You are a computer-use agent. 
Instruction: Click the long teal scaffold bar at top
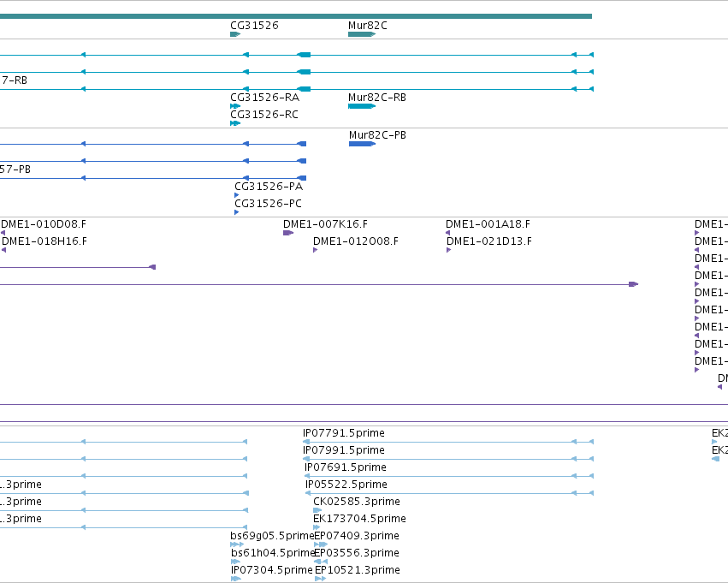point(296,16)
